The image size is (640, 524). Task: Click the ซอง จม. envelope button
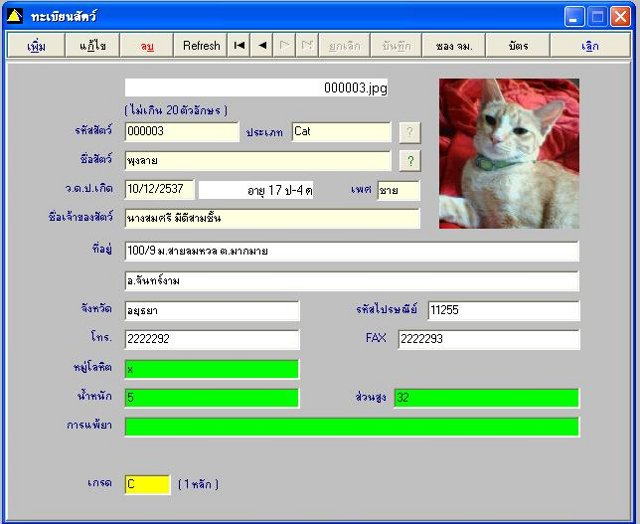pos(453,45)
